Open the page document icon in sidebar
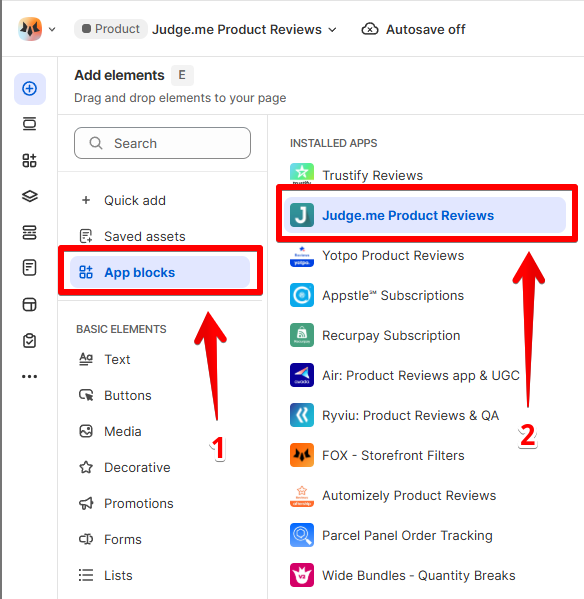 point(30,268)
